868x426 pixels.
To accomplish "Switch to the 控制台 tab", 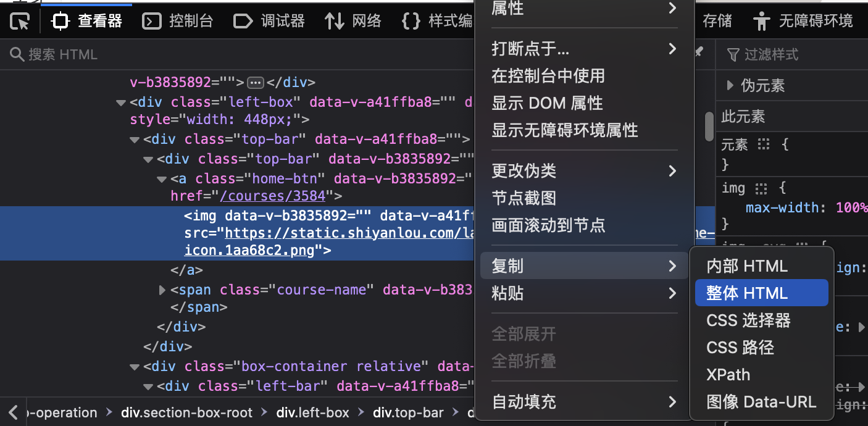I will pos(178,22).
